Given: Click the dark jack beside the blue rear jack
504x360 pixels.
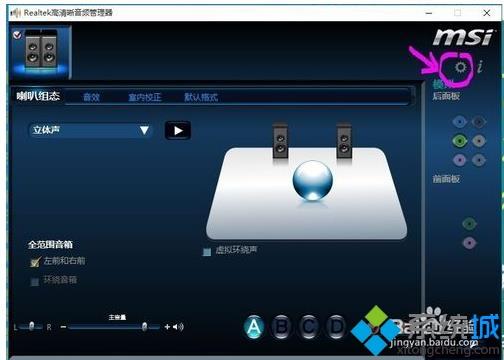Looking at the screenshot, I should click(479, 122).
